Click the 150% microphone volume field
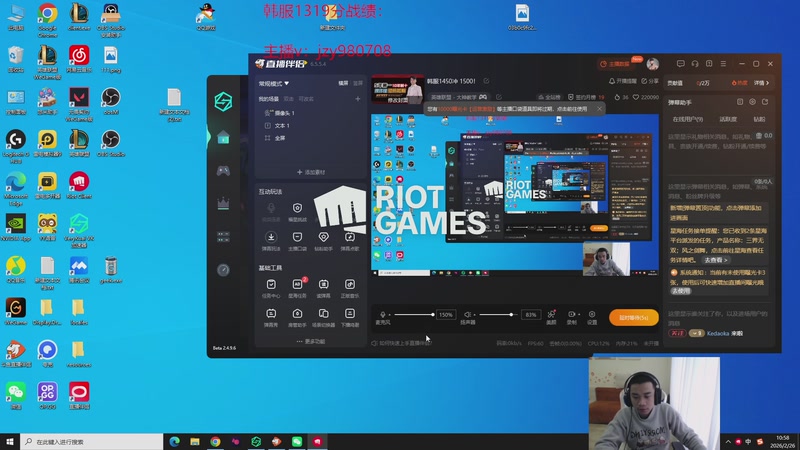The image size is (800, 450). point(446,315)
